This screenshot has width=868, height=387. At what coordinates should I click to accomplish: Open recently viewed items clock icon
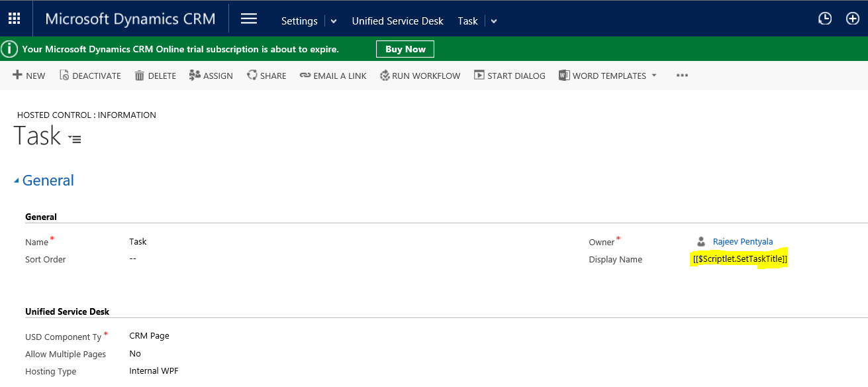825,19
